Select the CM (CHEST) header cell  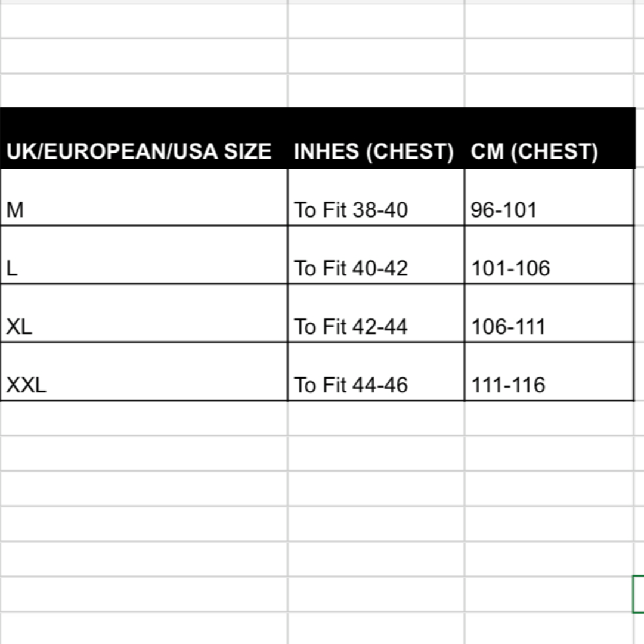pyautogui.click(x=549, y=140)
